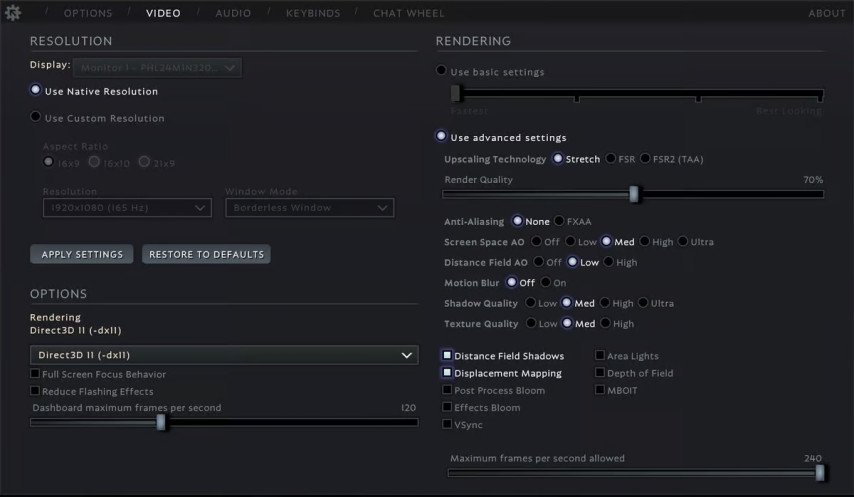Switch to the Keybinds tab
This screenshot has width=854, height=497.
click(x=313, y=13)
